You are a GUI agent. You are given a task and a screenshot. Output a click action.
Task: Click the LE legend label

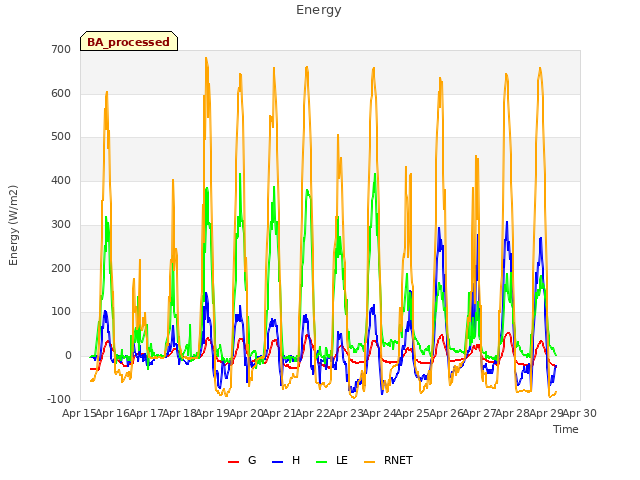click(x=342, y=460)
